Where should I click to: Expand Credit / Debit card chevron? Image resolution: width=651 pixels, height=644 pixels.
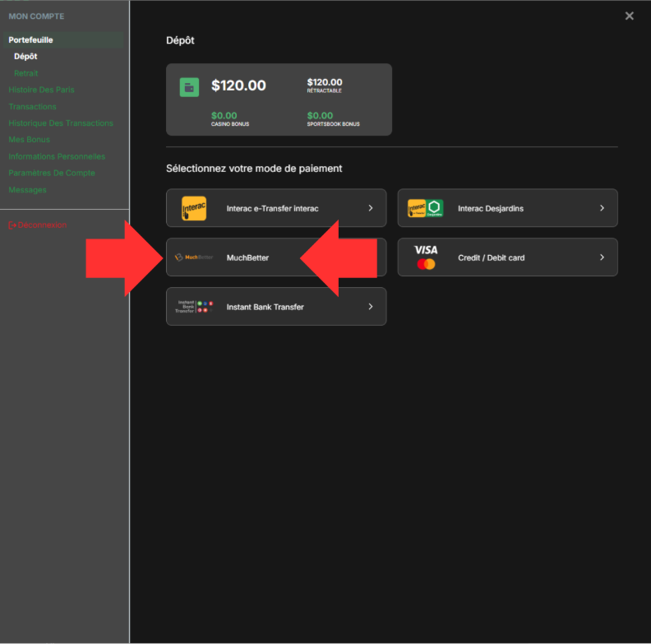pos(602,257)
